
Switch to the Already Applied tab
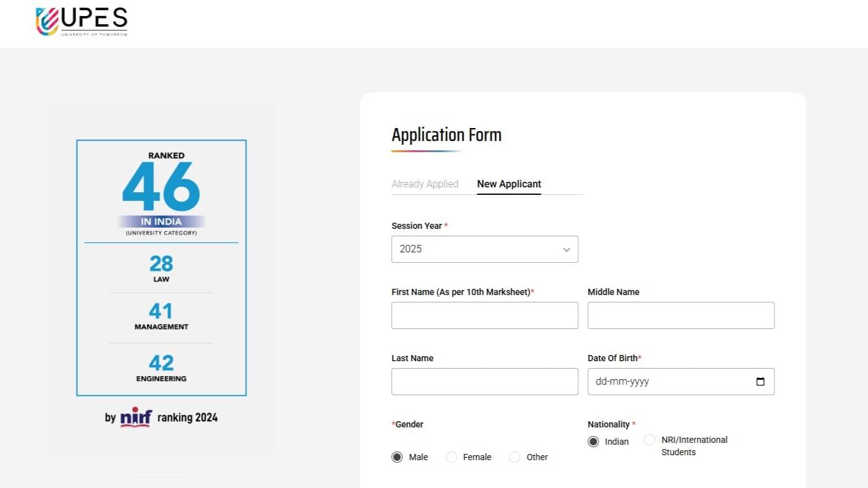(425, 184)
